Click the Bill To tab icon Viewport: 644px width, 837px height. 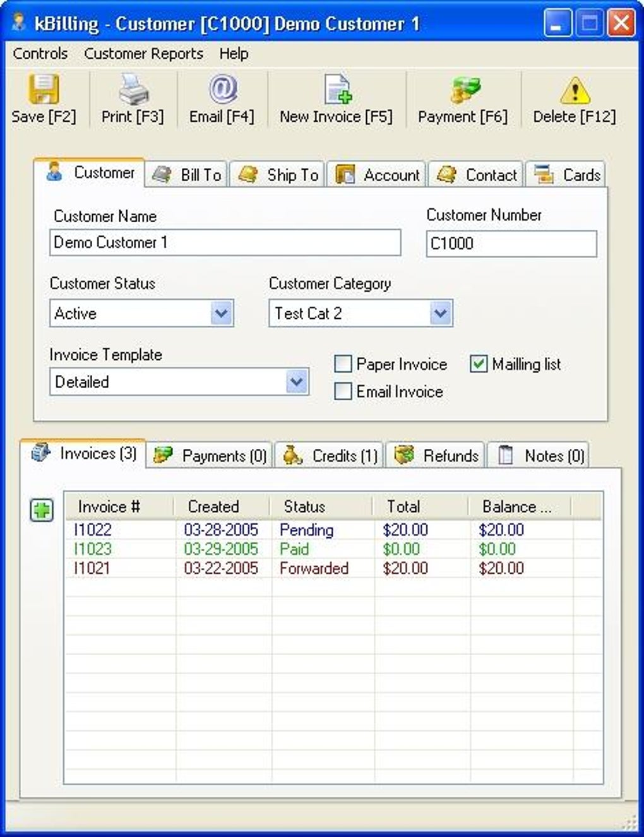(162, 175)
